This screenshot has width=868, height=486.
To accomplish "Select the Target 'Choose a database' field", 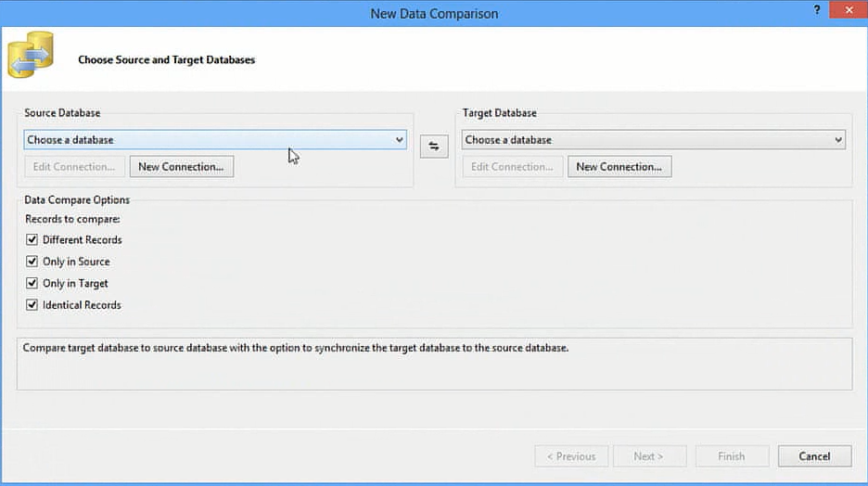I will (x=653, y=140).
